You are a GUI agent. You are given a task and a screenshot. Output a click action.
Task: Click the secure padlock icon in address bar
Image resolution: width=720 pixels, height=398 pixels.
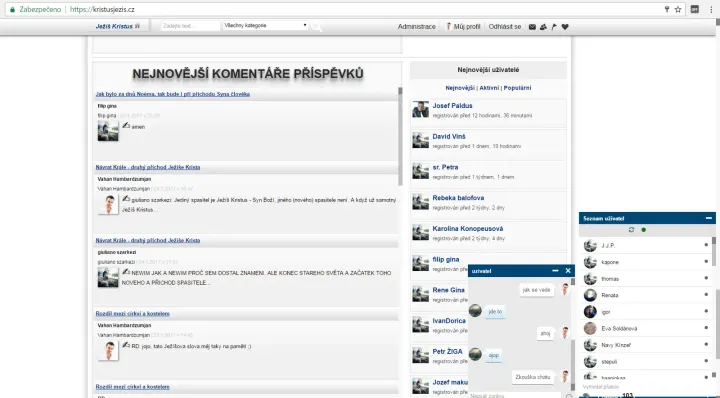(12, 9)
